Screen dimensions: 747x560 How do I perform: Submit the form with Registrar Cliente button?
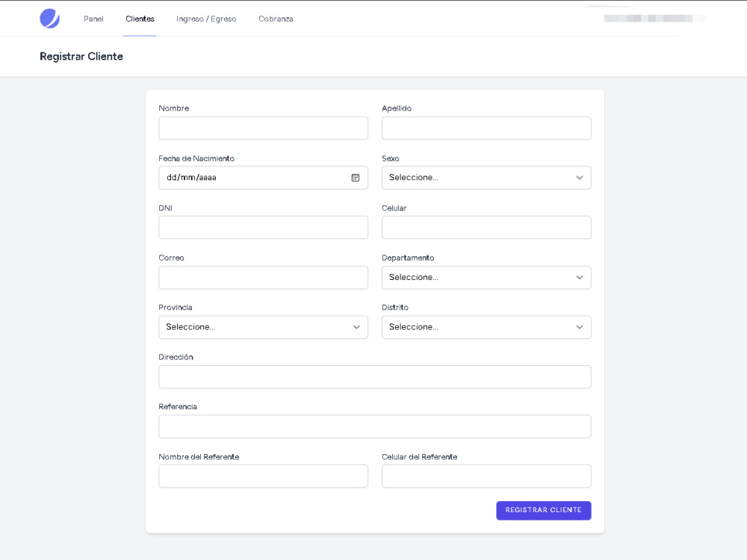click(544, 511)
